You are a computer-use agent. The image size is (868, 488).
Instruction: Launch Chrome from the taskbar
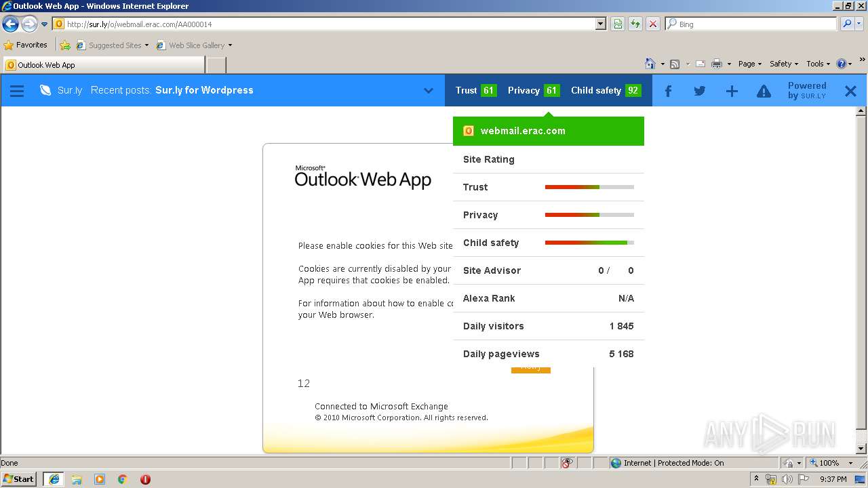click(x=123, y=479)
